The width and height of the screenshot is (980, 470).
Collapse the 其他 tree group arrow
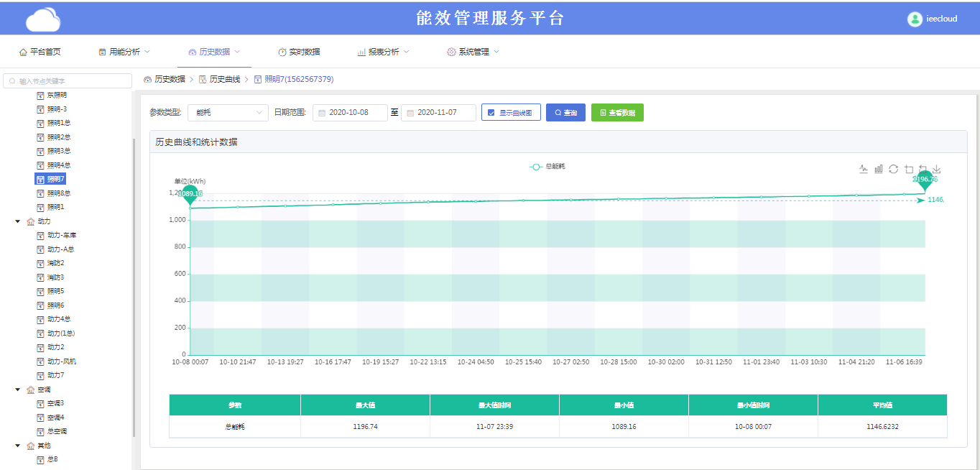pyautogui.click(x=18, y=446)
